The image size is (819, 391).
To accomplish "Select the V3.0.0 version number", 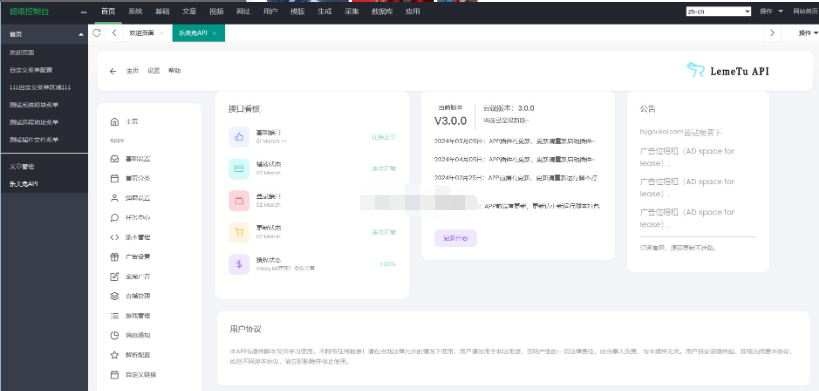I will point(450,121).
